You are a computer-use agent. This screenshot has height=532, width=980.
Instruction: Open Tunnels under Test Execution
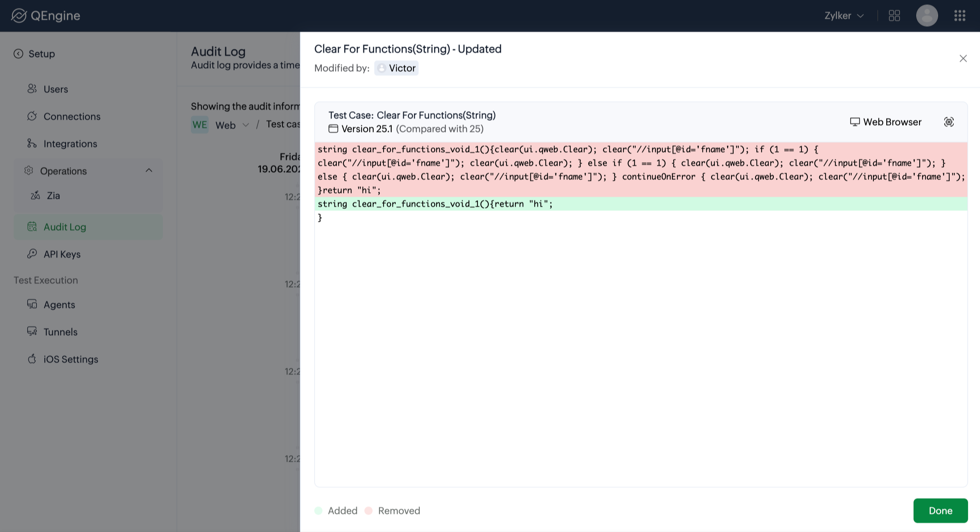(60, 332)
